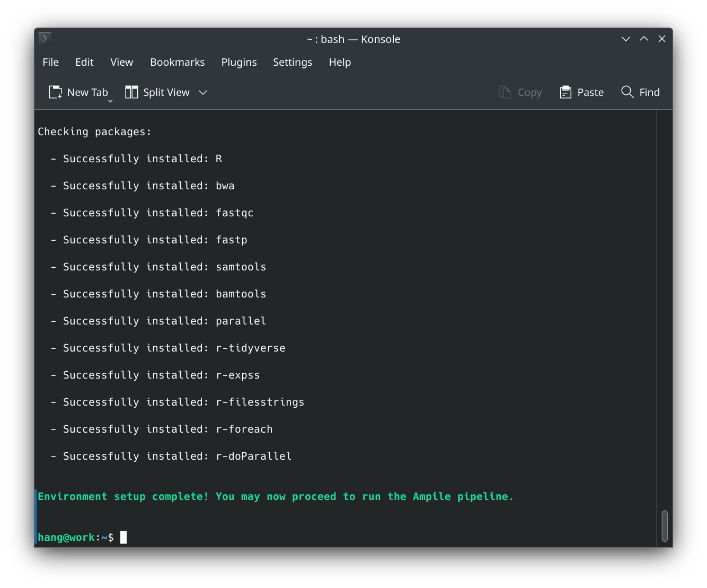Click the 'Successfully installed: r-filesstrings' line
The width and height of the screenshot is (707, 588).
pos(178,402)
